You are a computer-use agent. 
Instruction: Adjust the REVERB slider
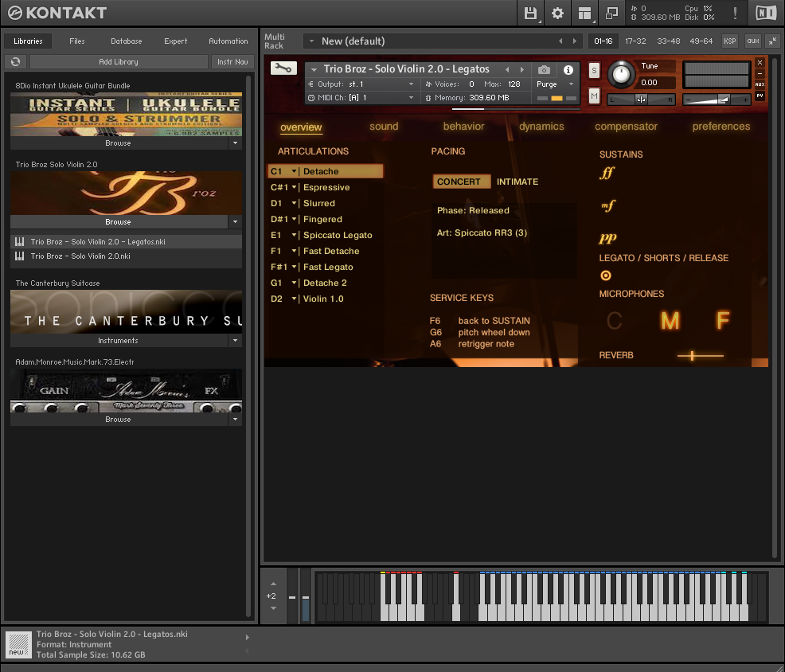coord(700,356)
